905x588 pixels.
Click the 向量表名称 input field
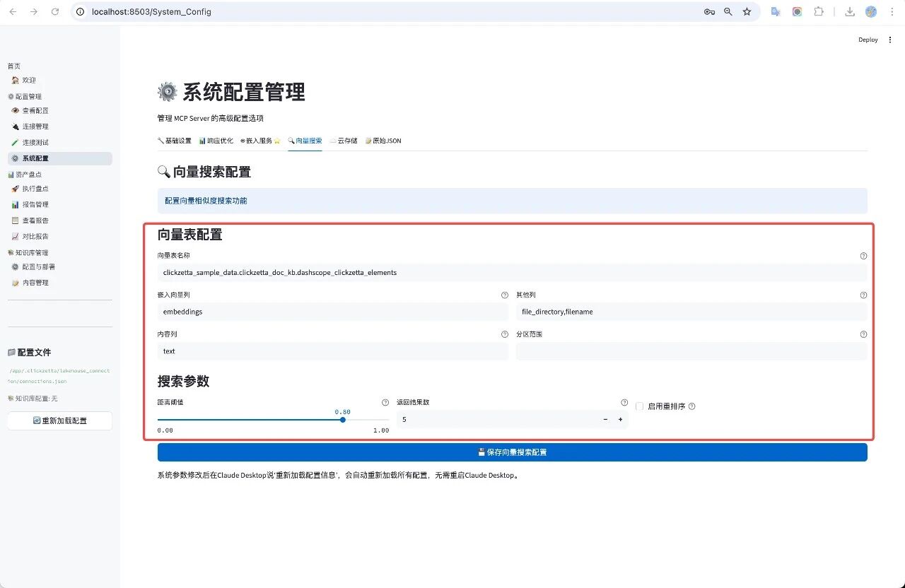click(512, 273)
